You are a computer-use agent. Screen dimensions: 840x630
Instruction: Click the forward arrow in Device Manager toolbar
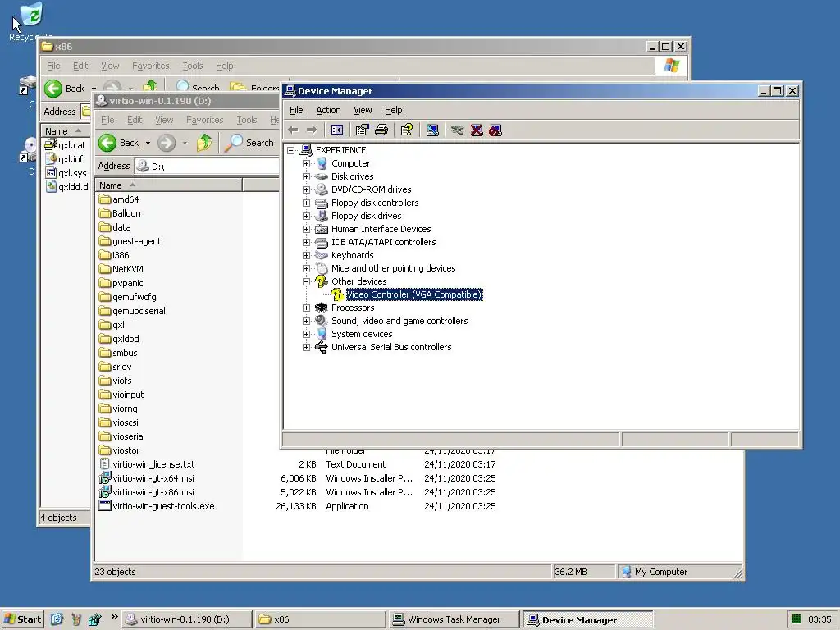(x=312, y=130)
